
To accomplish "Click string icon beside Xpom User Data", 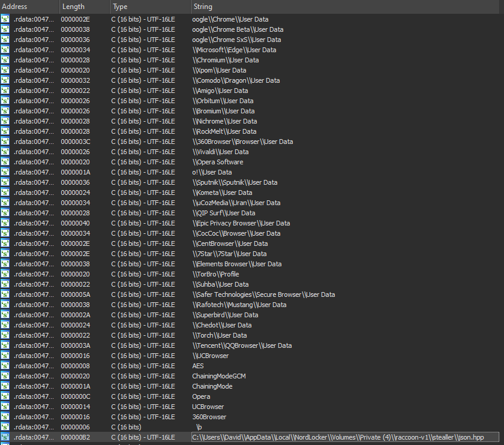I will [5, 70].
